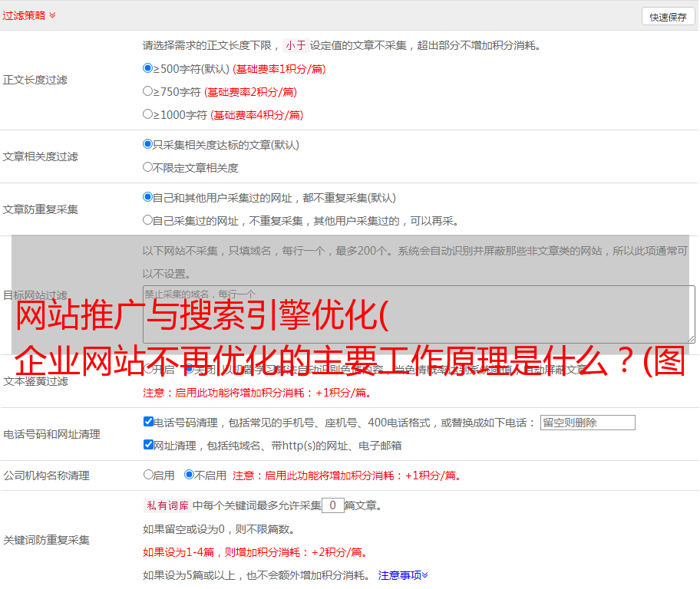Click the 留空则删除 phone replacement field
The height and width of the screenshot is (589, 700).
pos(587,423)
